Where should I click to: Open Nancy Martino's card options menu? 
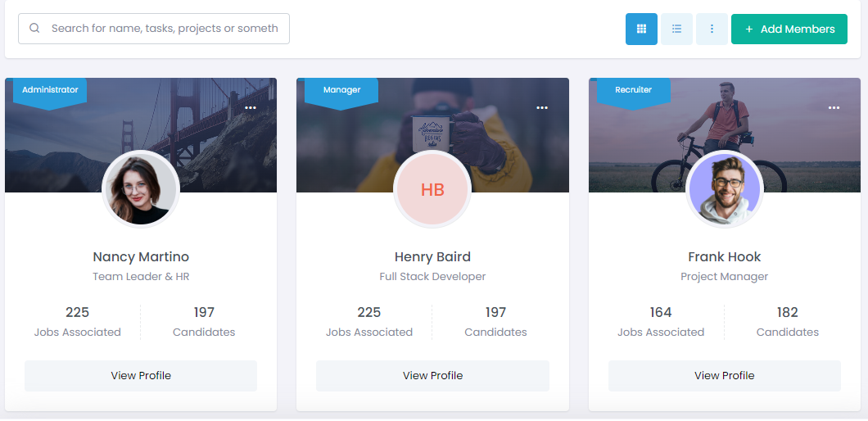pos(251,108)
